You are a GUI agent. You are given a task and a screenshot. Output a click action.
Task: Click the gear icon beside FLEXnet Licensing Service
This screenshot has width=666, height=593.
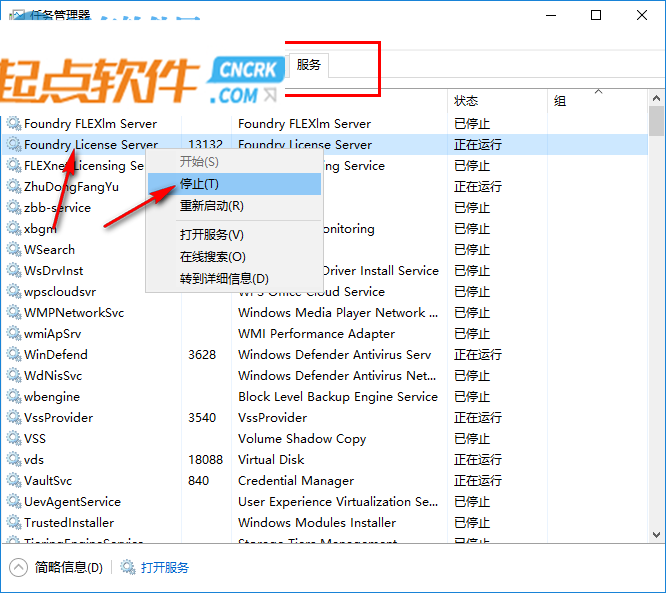[14, 166]
